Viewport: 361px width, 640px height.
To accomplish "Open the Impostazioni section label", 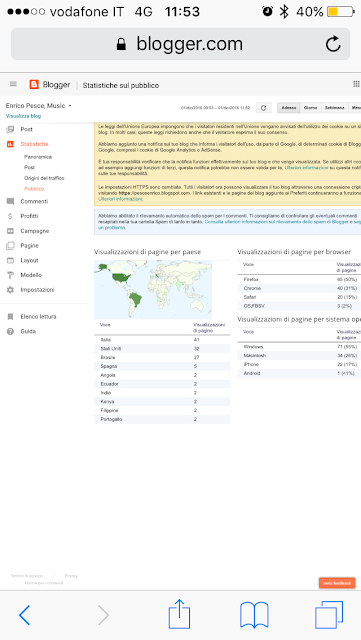I will click(37, 290).
